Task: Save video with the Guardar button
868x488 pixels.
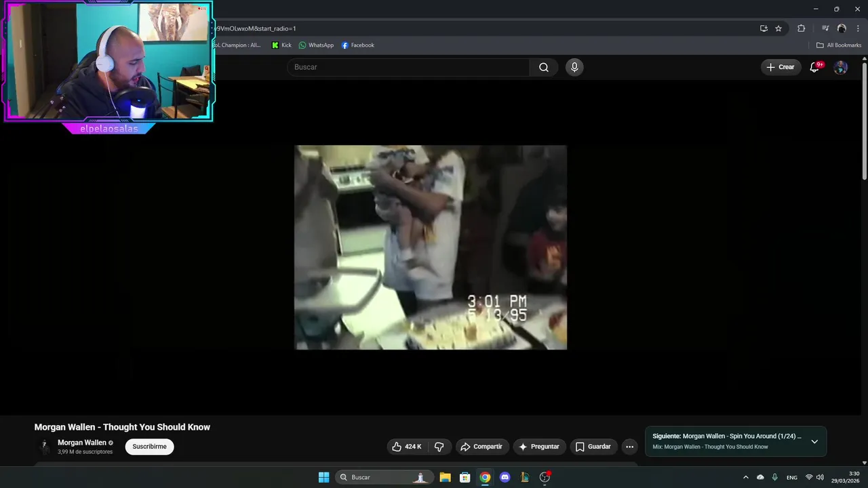Action: [593, 447]
